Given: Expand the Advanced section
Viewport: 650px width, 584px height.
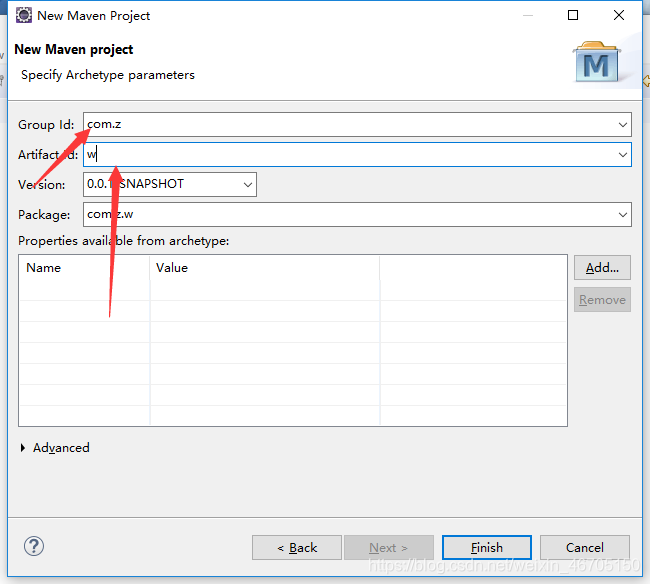Looking at the screenshot, I should click(x=23, y=448).
